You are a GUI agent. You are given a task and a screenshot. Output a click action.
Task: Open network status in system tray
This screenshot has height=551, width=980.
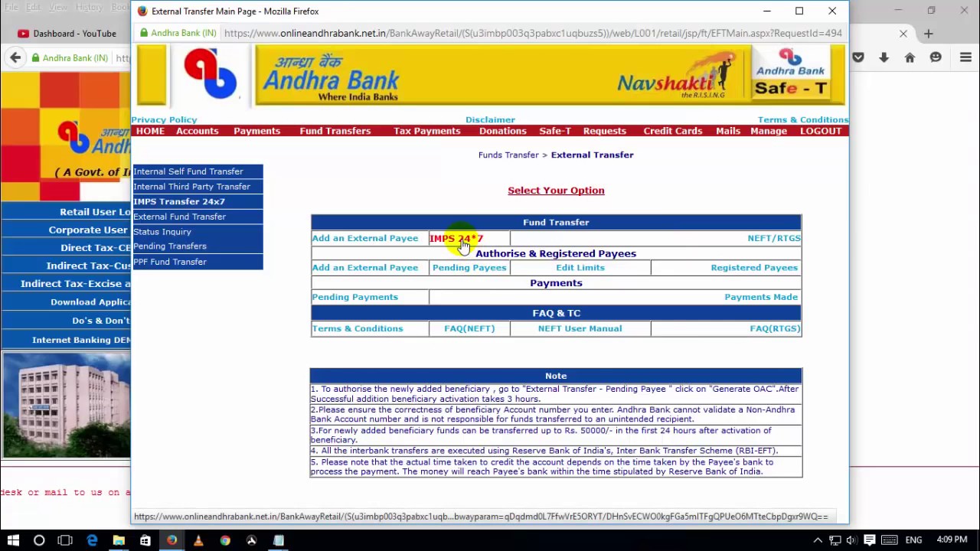coord(835,540)
